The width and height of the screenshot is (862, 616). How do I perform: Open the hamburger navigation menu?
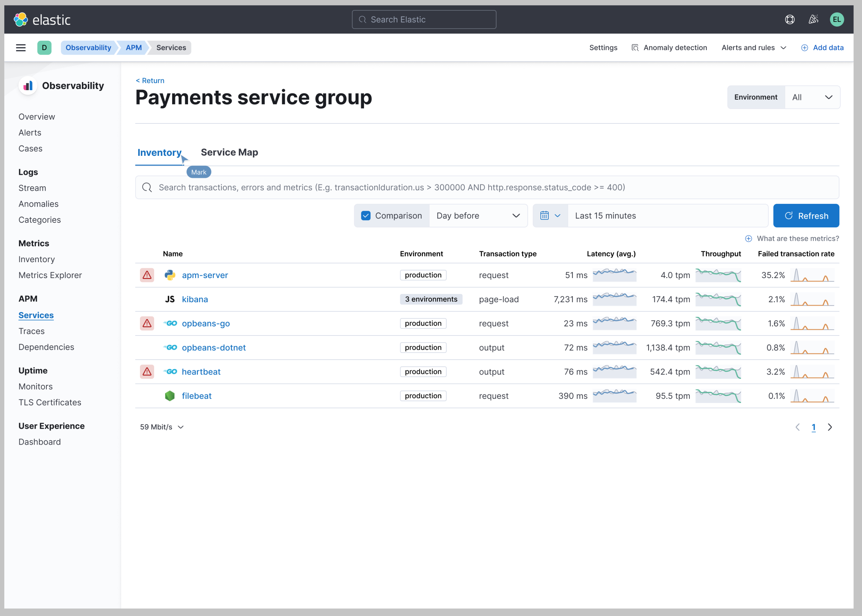coord(20,47)
